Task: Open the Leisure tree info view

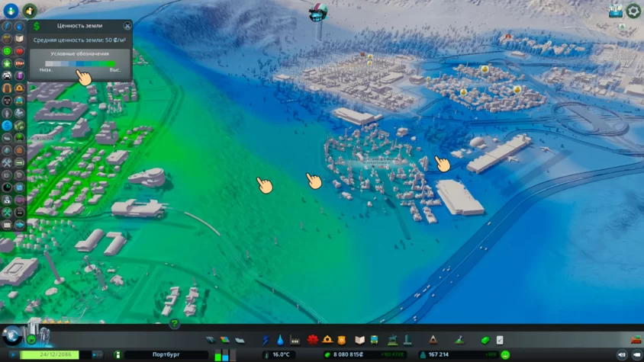Action: tap(19, 138)
